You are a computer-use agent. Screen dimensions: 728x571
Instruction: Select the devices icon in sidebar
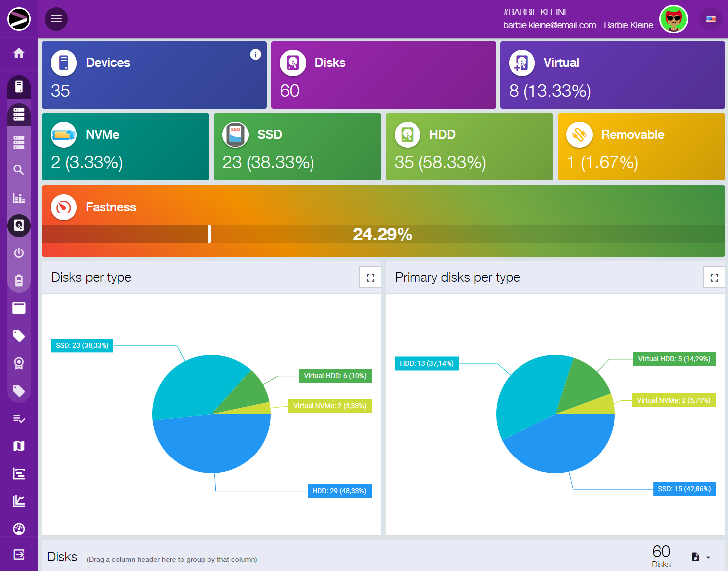(x=19, y=87)
